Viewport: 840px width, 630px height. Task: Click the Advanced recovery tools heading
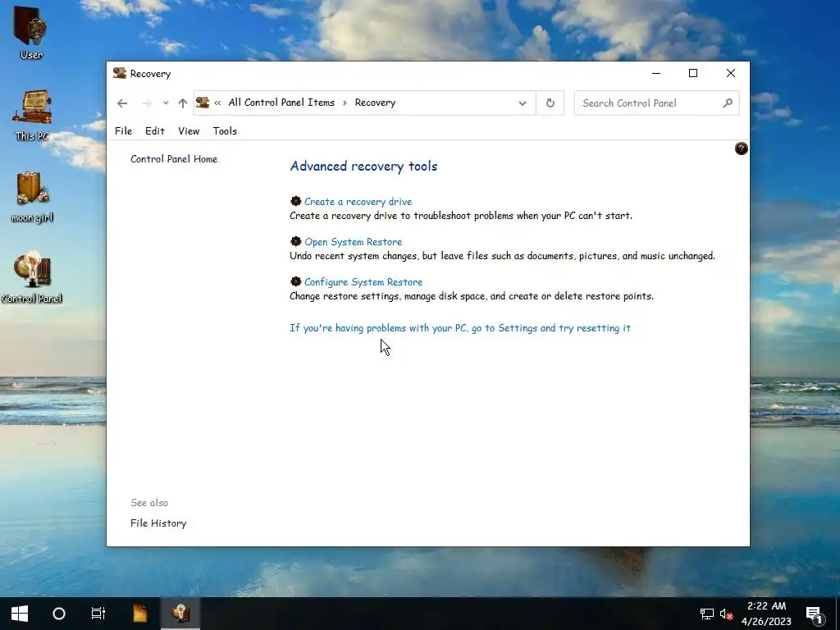tap(363, 166)
